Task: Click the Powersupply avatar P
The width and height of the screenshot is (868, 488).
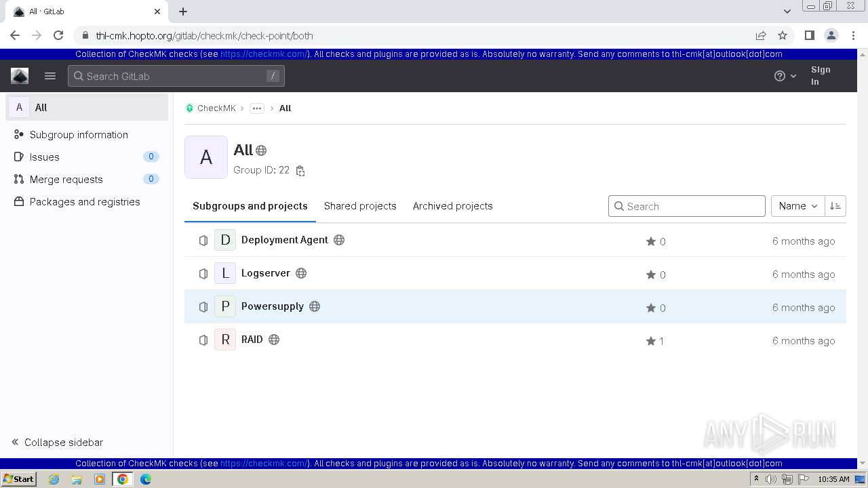Action: [x=225, y=306]
